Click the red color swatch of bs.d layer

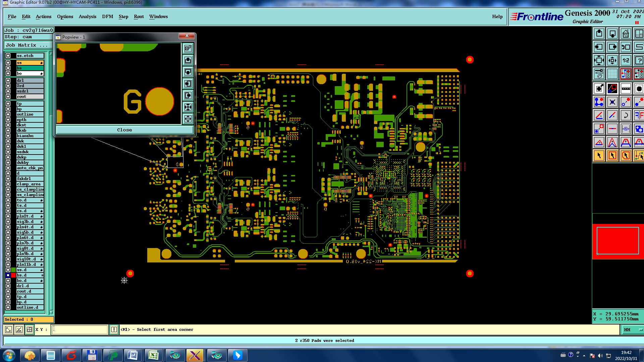13,275
